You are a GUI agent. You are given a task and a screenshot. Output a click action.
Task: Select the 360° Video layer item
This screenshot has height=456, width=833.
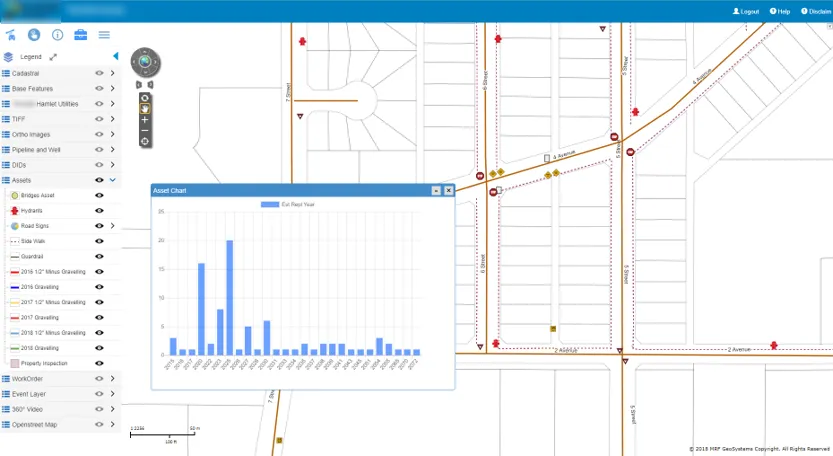27,409
